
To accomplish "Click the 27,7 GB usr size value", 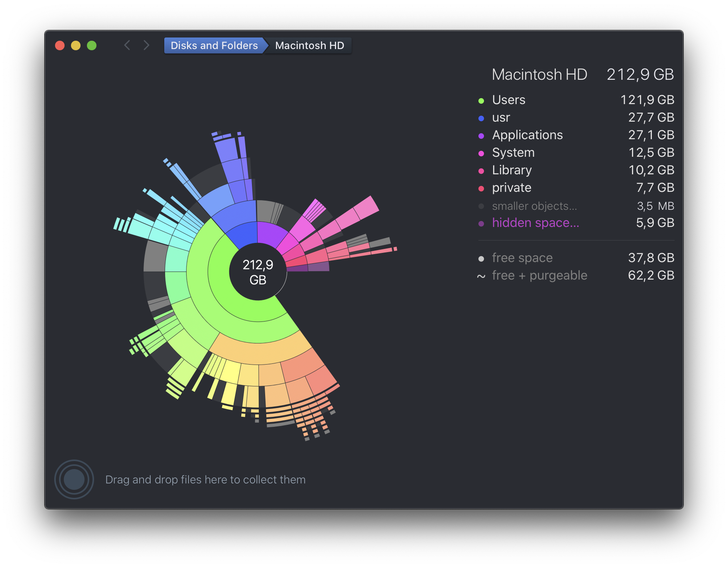I will click(x=651, y=117).
